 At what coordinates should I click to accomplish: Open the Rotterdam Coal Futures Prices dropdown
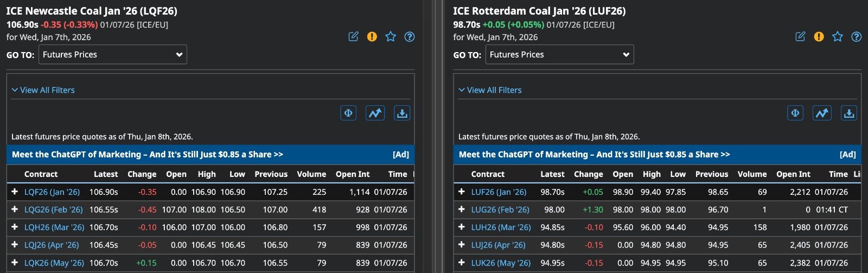pos(559,55)
